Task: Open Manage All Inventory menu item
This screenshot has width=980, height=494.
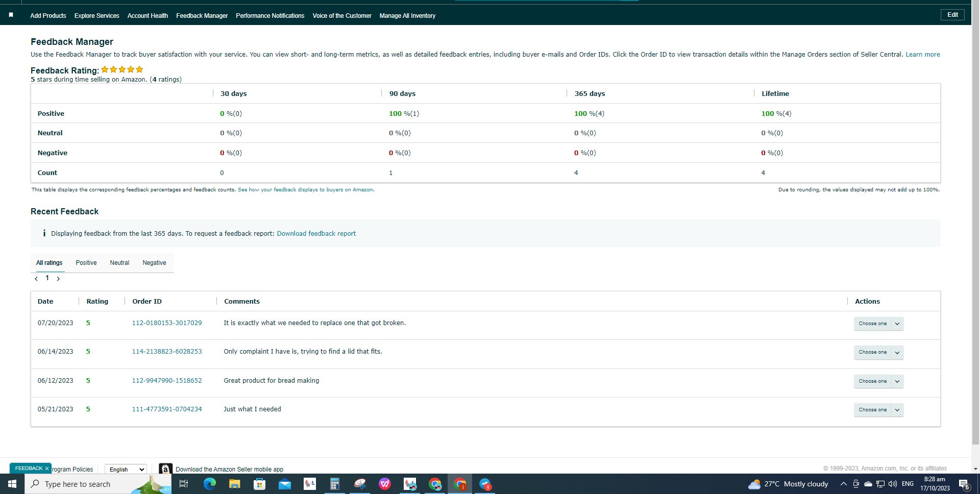Action: [407, 16]
